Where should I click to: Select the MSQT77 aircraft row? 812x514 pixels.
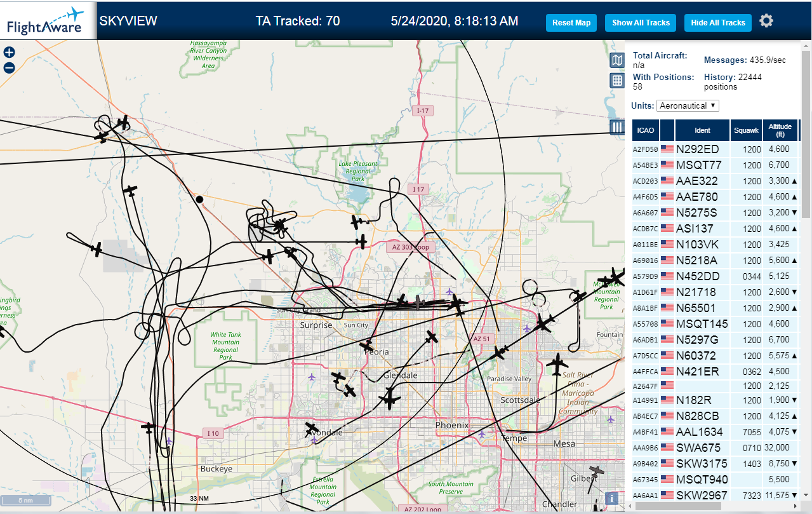tap(715, 165)
